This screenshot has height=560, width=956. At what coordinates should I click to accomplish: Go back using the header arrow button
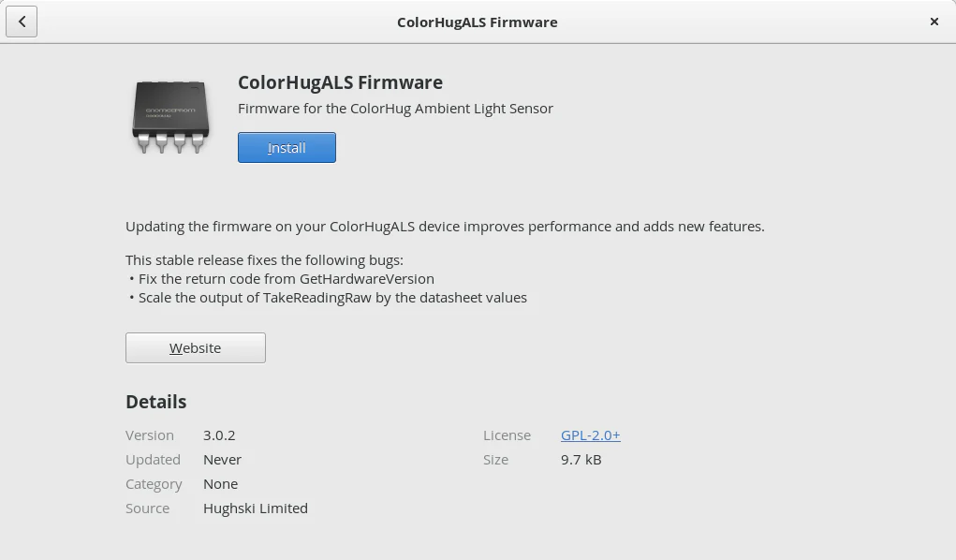coord(22,22)
